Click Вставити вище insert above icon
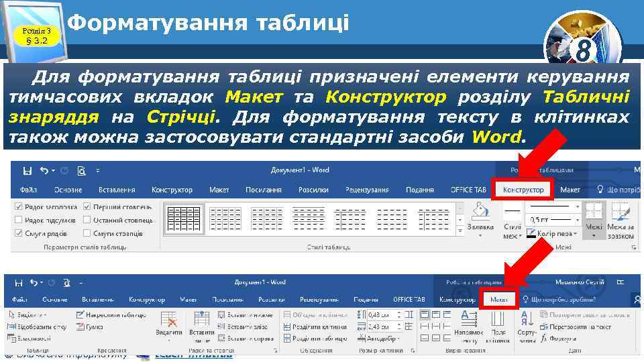 tap(201, 327)
